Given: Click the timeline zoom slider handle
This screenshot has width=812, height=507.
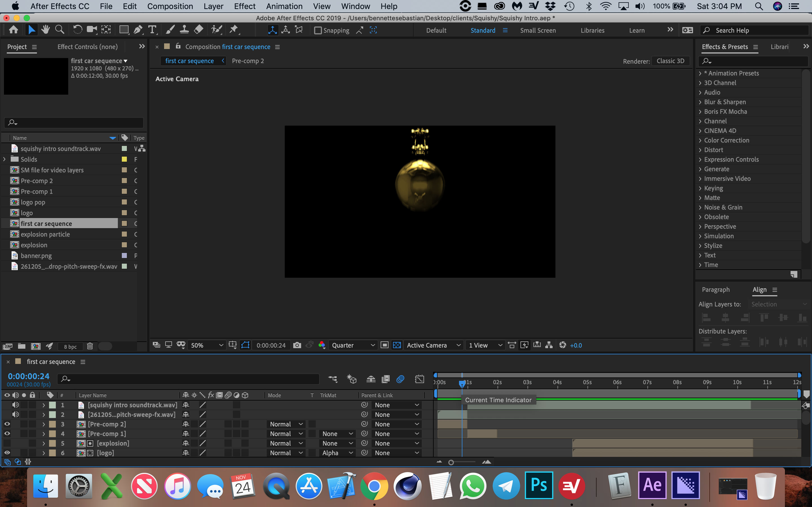Looking at the screenshot, I should [x=451, y=462].
